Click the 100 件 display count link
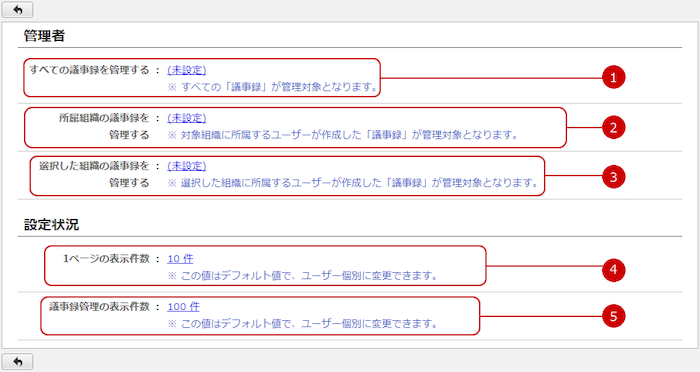This screenshot has height=372, width=700. point(183,307)
